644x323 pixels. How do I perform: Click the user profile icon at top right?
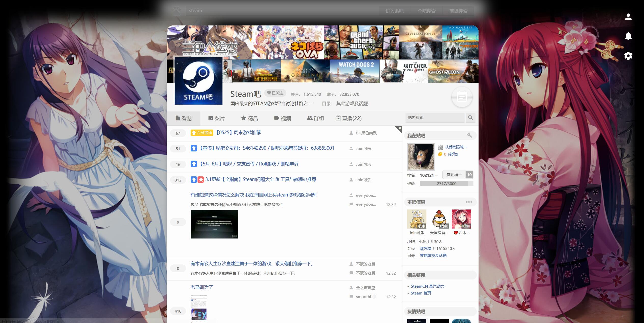click(x=628, y=17)
